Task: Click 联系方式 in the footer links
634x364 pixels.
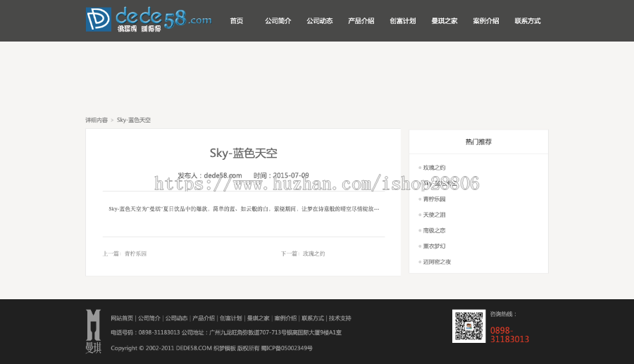Action: coord(313,318)
